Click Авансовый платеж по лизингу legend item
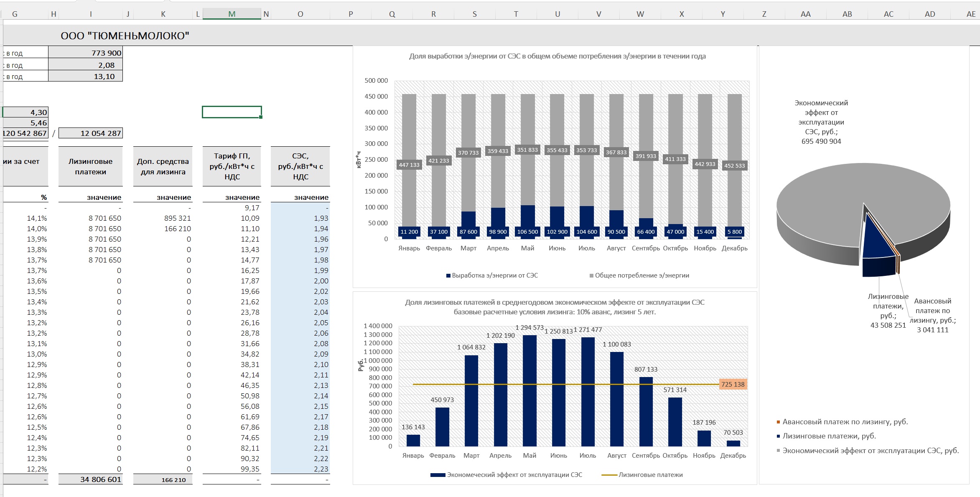Image resolution: width=980 pixels, height=497 pixels. click(x=842, y=422)
